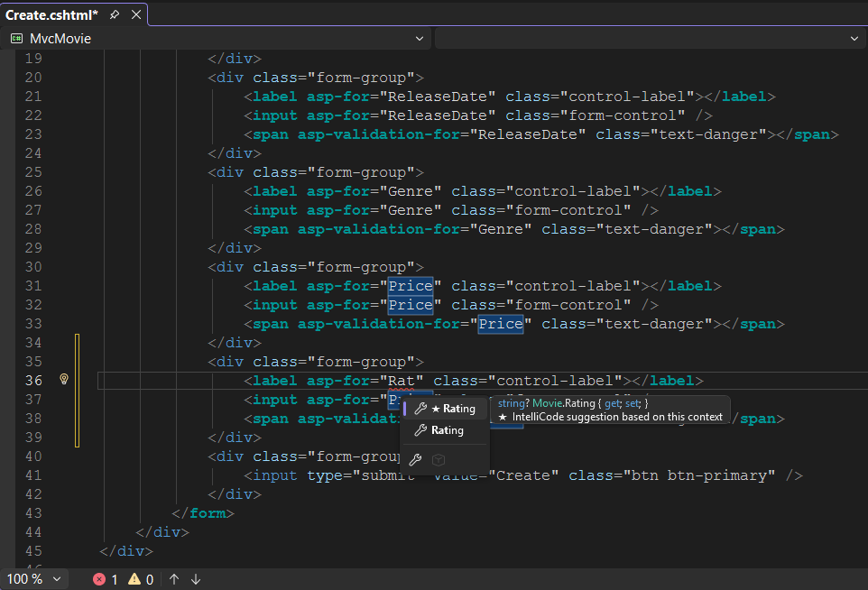The height and width of the screenshot is (590, 868).
Task: Open the MvcMovie project dropdown
Action: [419, 39]
